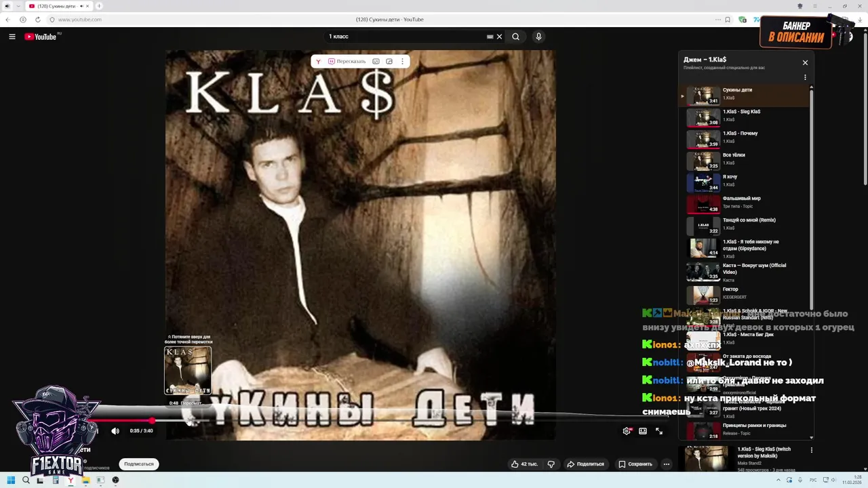Open Windows taskbar search

click(26, 480)
